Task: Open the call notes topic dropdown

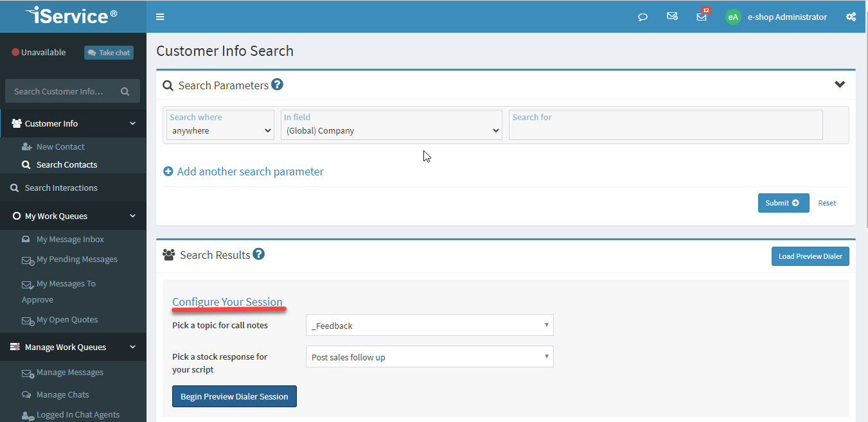Action: [x=429, y=325]
